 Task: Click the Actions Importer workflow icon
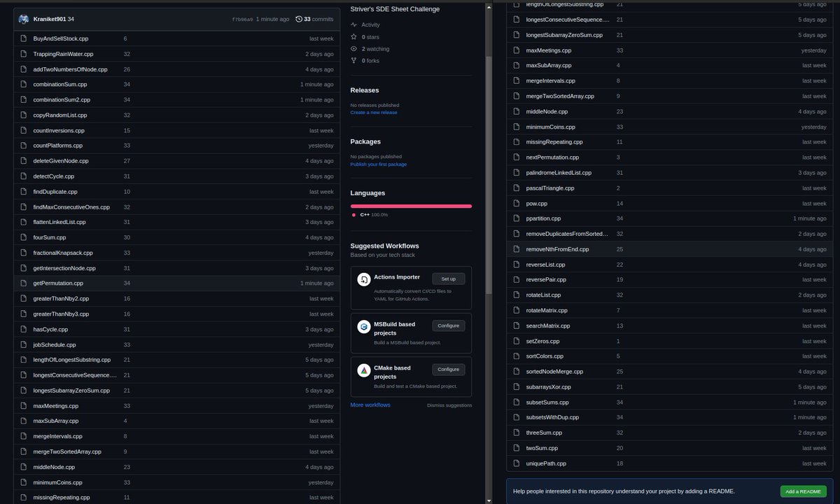click(363, 279)
